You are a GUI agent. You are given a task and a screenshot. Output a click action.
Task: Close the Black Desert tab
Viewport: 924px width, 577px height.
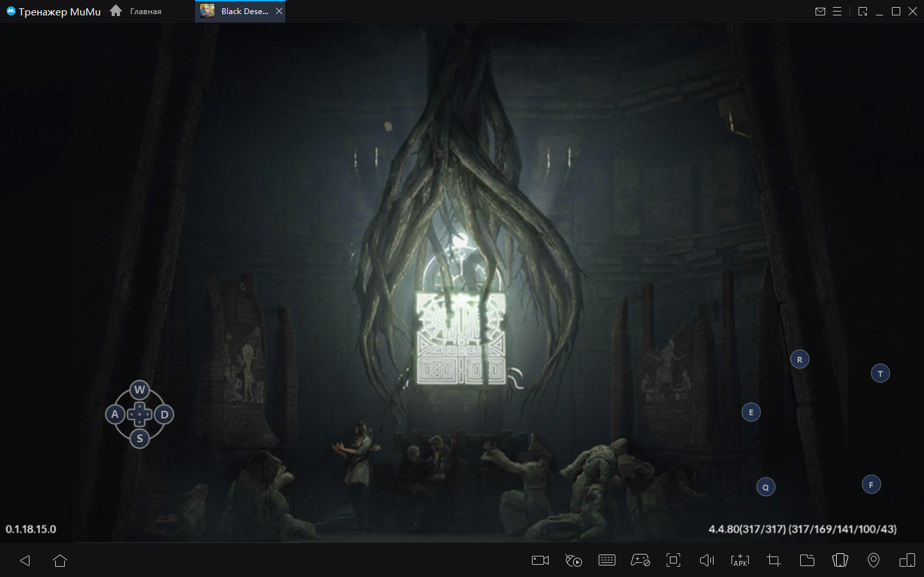(x=279, y=11)
